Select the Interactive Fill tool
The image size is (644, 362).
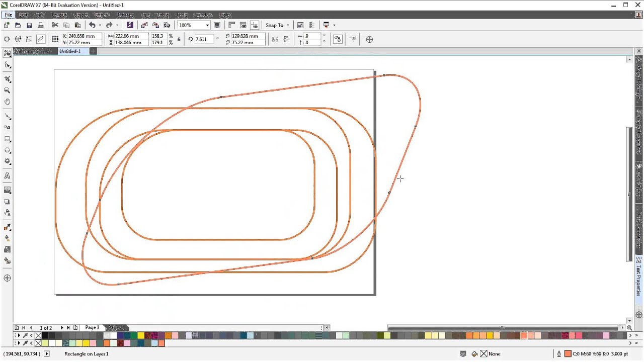pos(7,238)
